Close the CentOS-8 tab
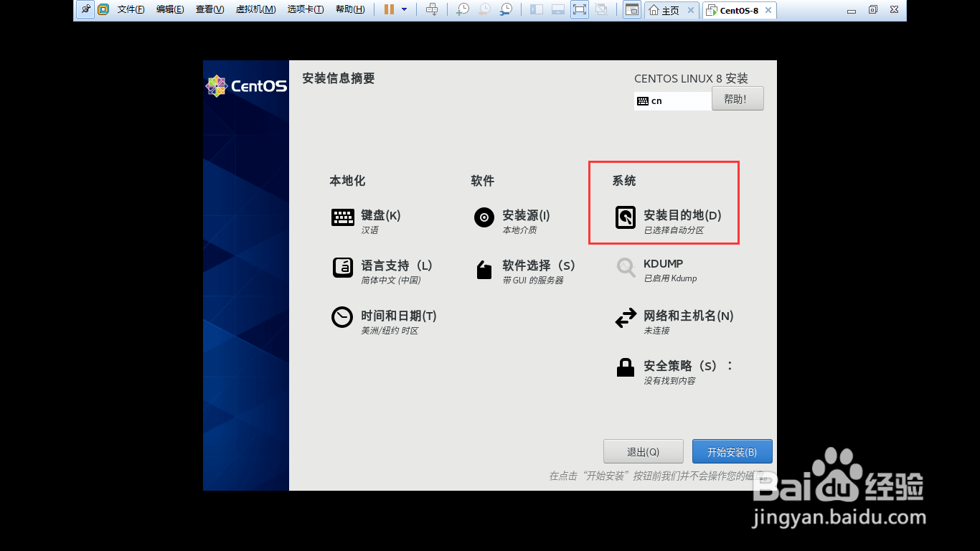This screenshot has width=980, height=551. pos(768,11)
